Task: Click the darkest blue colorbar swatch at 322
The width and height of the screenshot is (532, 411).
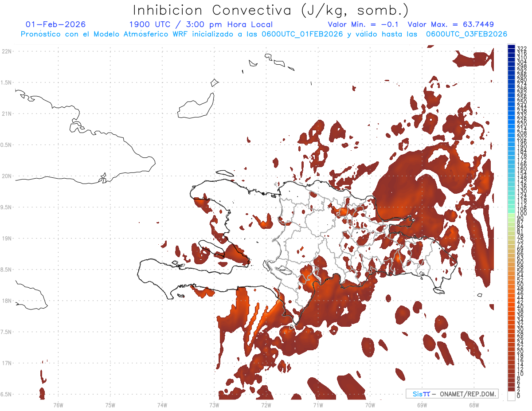Action: coord(511,47)
